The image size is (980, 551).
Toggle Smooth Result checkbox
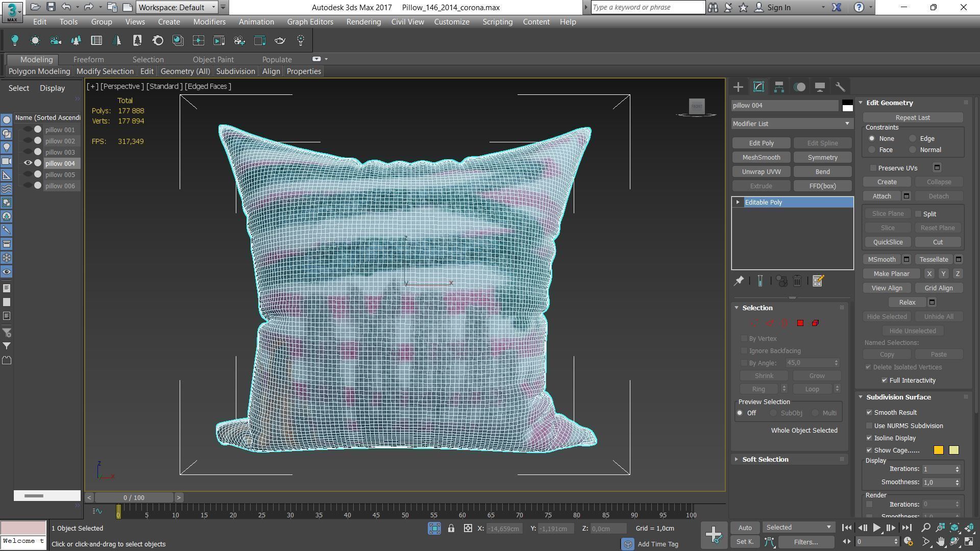coord(869,413)
